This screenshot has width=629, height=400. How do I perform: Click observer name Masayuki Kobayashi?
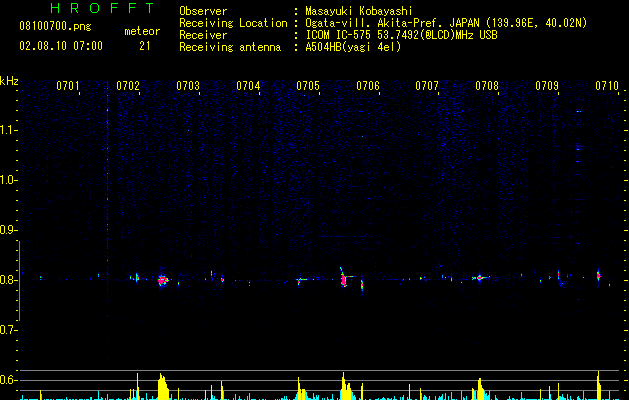click(359, 11)
